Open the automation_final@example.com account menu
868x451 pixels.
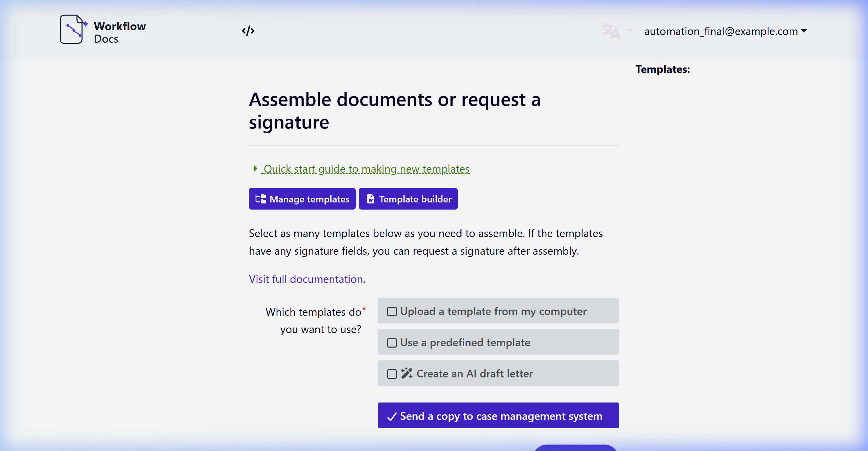tap(725, 31)
